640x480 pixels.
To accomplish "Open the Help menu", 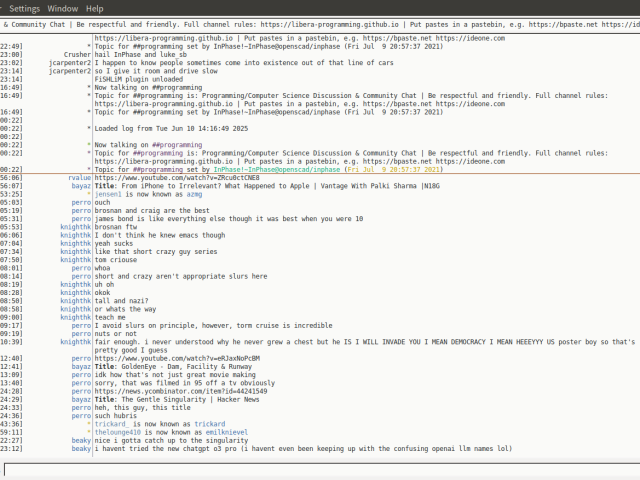I will [95, 8].
